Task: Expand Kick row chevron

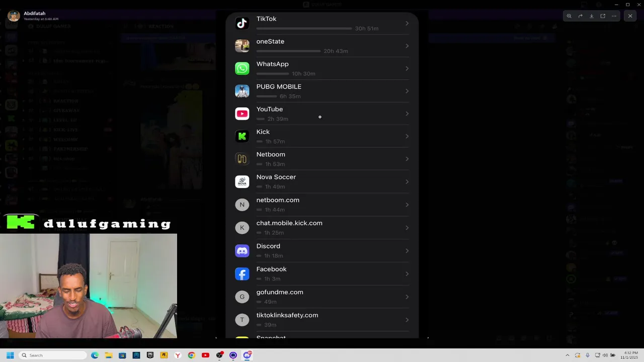Action: (407, 136)
